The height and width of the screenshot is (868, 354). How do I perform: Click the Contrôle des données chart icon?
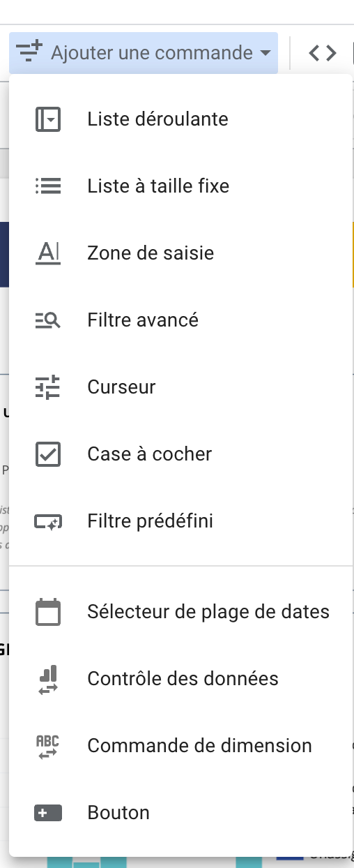click(48, 679)
